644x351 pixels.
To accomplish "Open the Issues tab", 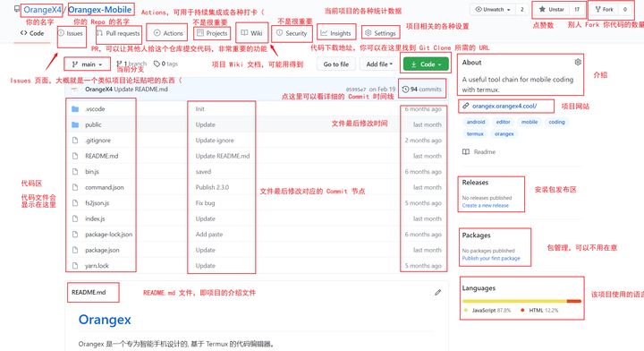I will point(71,33).
